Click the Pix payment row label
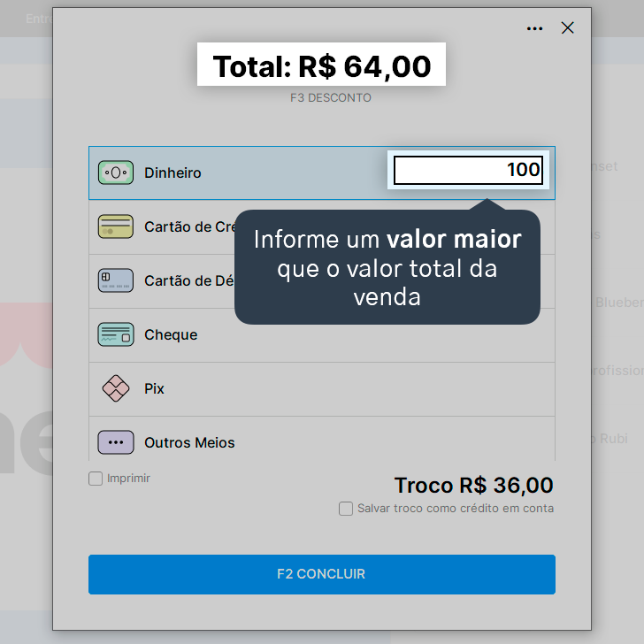The width and height of the screenshot is (644, 644). click(x=154, y=388)
